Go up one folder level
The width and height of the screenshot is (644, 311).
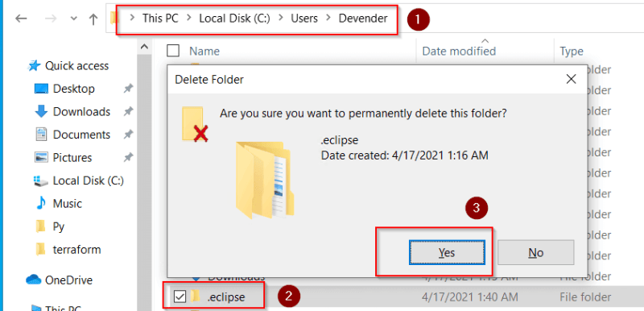93,19
